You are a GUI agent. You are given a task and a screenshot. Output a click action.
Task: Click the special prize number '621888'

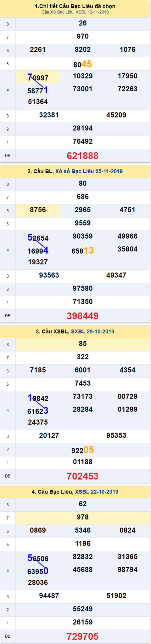click(x=83, y=156)
